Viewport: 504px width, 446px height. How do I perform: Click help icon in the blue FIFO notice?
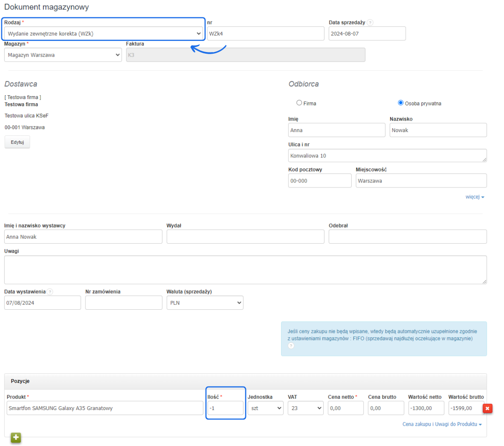coord(291,346)
